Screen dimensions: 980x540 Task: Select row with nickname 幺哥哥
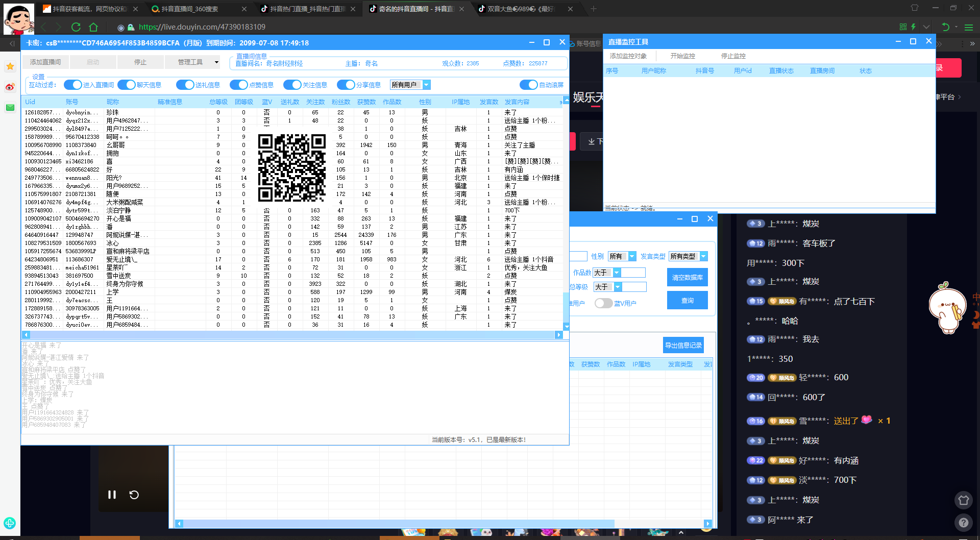tap(292, 145)
